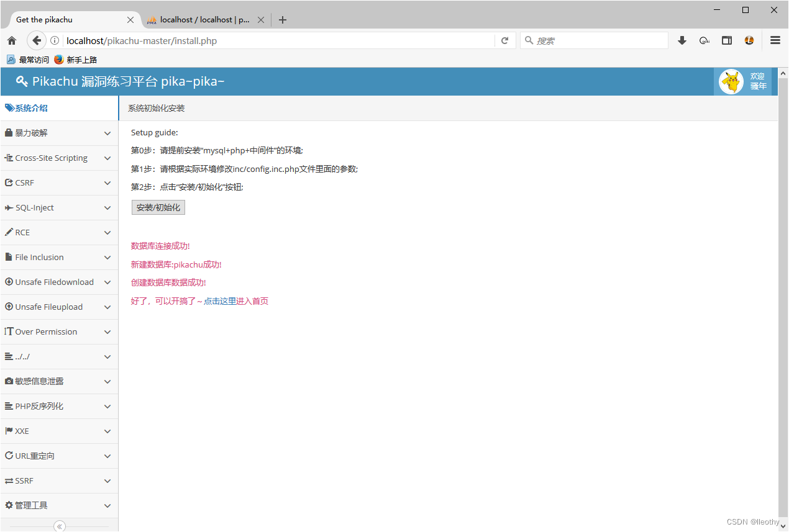Open the downloads arrow icon
789x532 pixels.
(x=682, y=40)
